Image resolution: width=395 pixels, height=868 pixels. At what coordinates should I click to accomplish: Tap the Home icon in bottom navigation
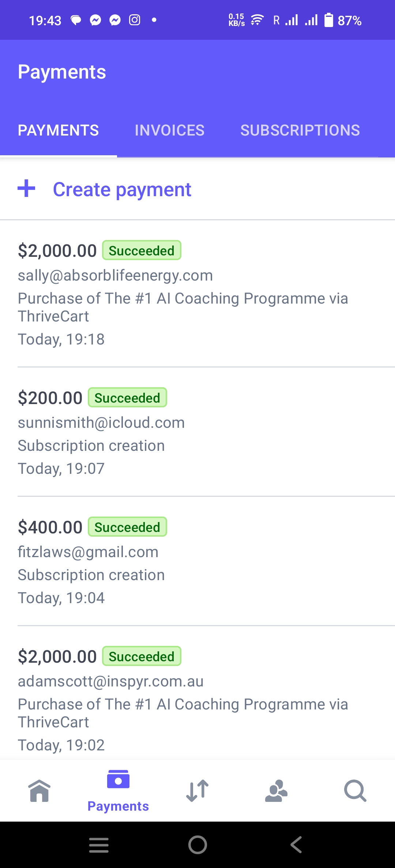[39, 791]
